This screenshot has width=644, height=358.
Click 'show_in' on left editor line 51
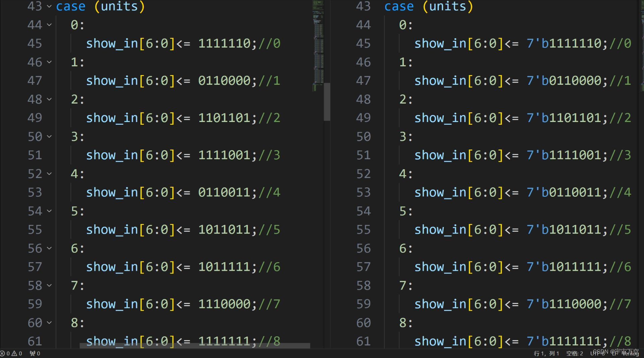[x=112, y=155]
